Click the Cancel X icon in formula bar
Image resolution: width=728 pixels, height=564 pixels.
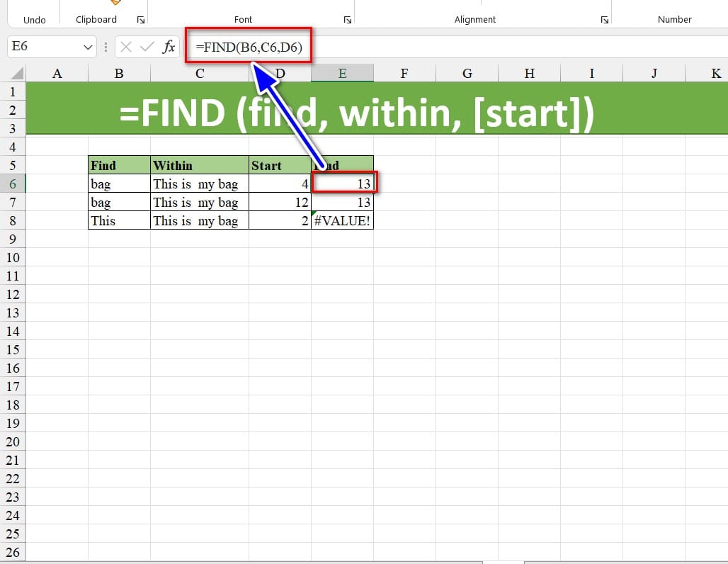click(126, 47)
